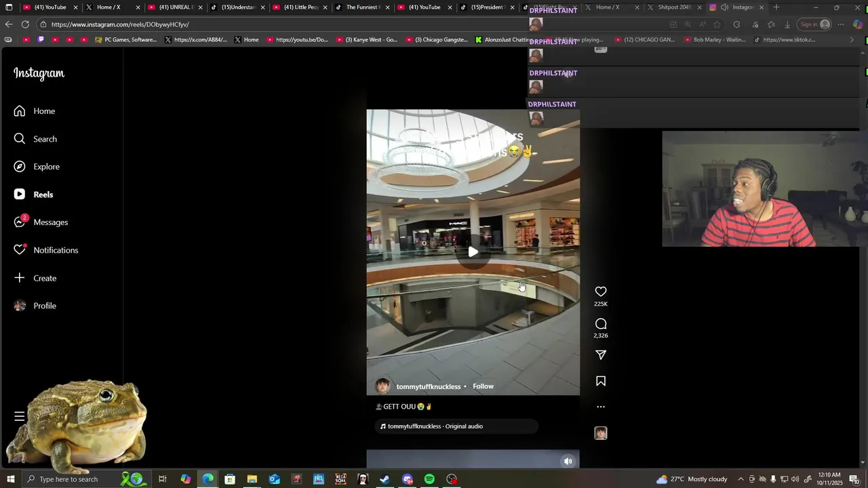Image resolution: width=868 pixels, height=488 pixels.
Task: Open Windows Start menu
Action: [10, 479]
